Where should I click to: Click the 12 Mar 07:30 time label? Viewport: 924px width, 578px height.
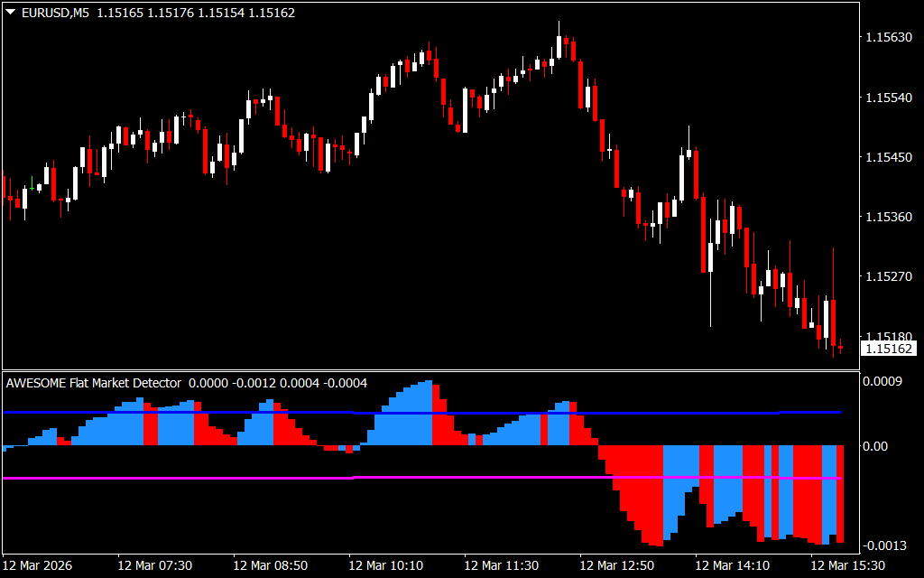tap(154, 565)
